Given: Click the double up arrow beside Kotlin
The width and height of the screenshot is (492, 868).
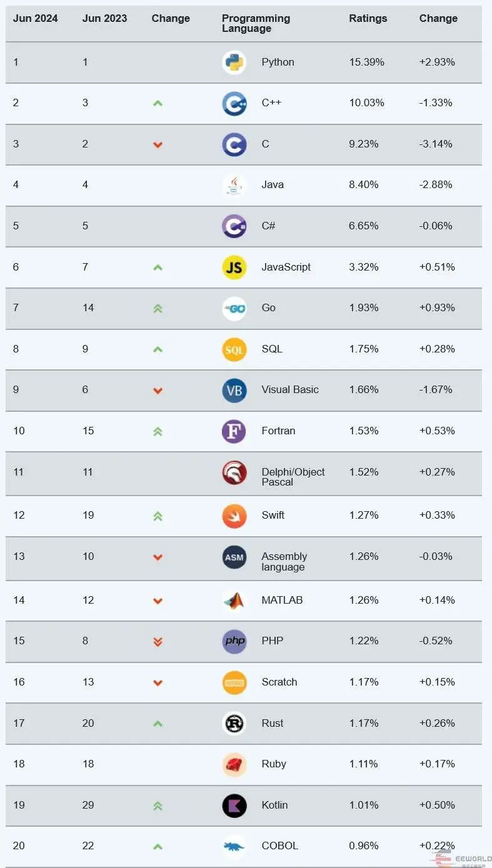Looking at the screenshot, I should pos(158,806).
